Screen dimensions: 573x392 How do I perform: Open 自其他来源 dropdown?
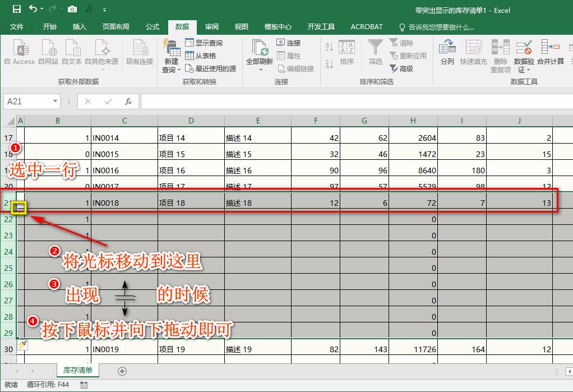[101, 55]
